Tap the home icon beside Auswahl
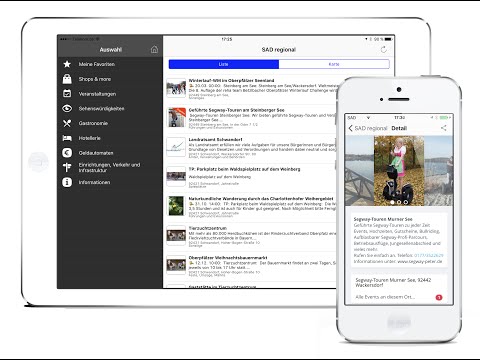 154,50
